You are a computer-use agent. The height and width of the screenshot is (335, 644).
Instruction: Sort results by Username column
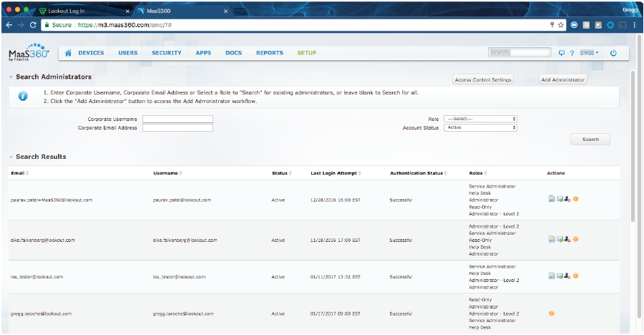coord(167,173)
